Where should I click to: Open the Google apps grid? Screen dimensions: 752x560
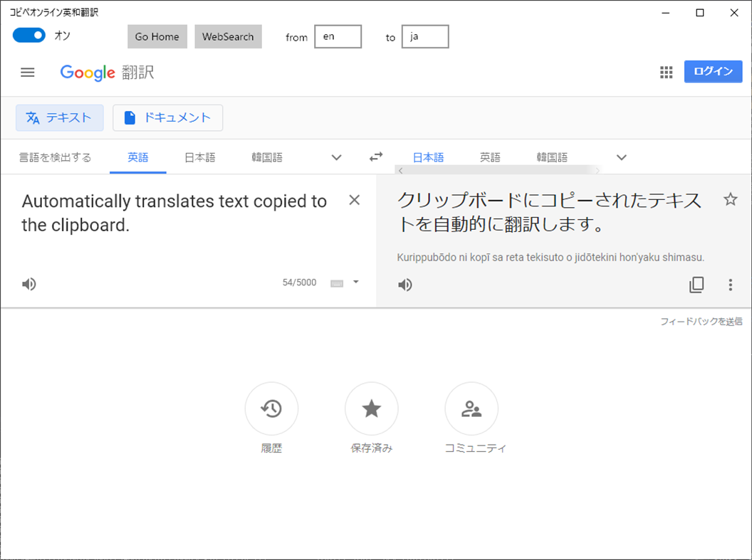coord(666,72)
